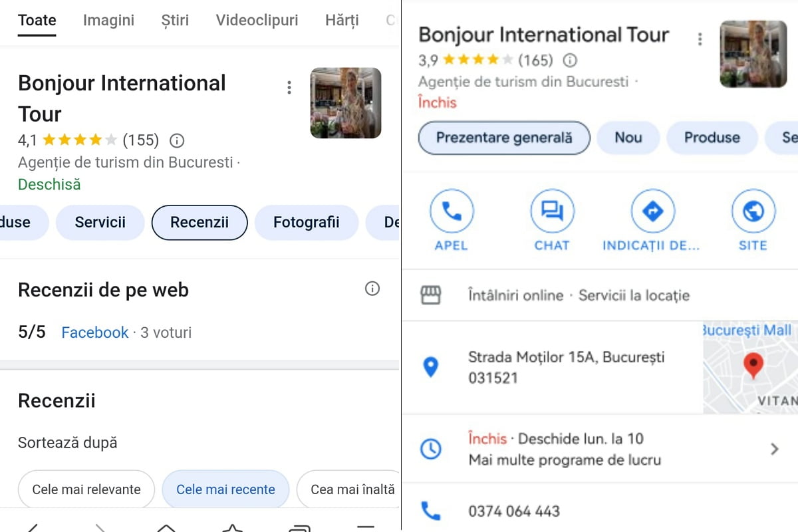Screen dimensions: 798x532
Task: Click the CHAT label
Action: [x=552, y=245]
